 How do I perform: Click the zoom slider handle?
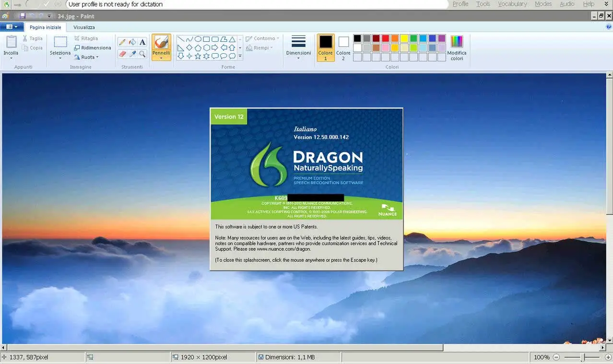tap(582, 357)
